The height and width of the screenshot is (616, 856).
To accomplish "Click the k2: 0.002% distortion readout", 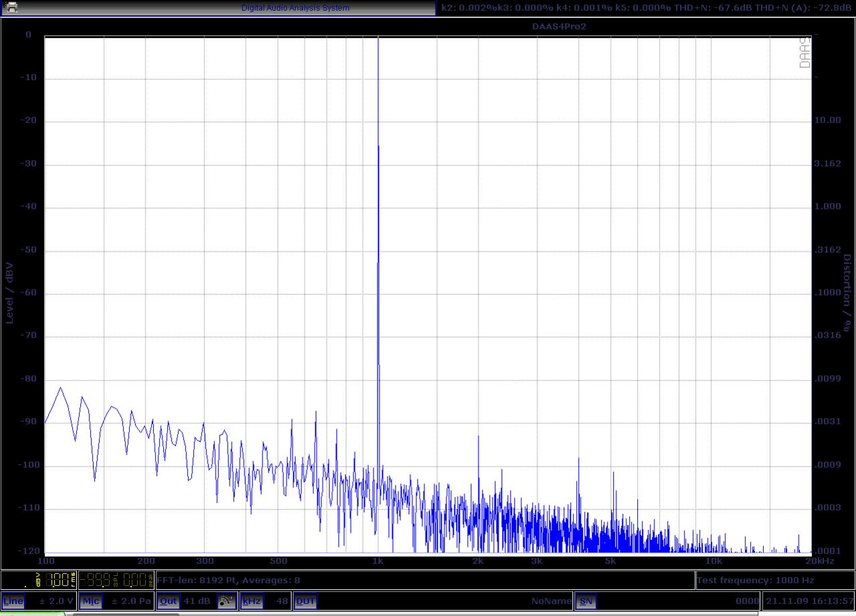I will 468,8.
